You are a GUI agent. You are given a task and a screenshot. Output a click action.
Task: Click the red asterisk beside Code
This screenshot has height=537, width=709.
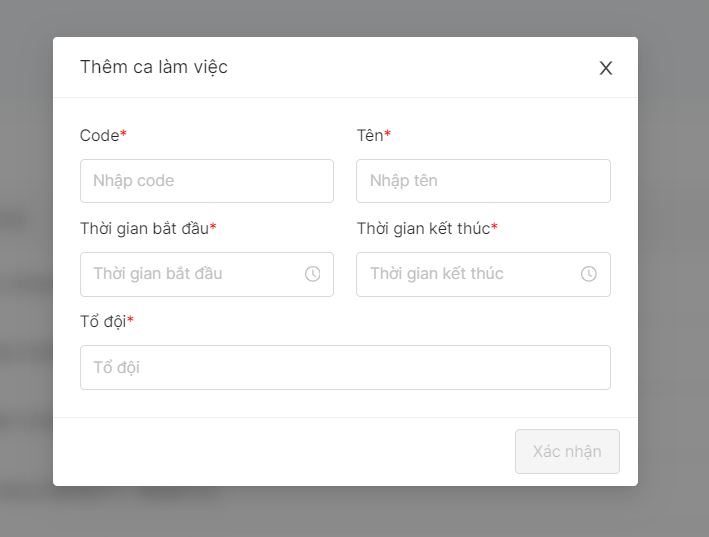pyautogui.click(x=123, y=134)
